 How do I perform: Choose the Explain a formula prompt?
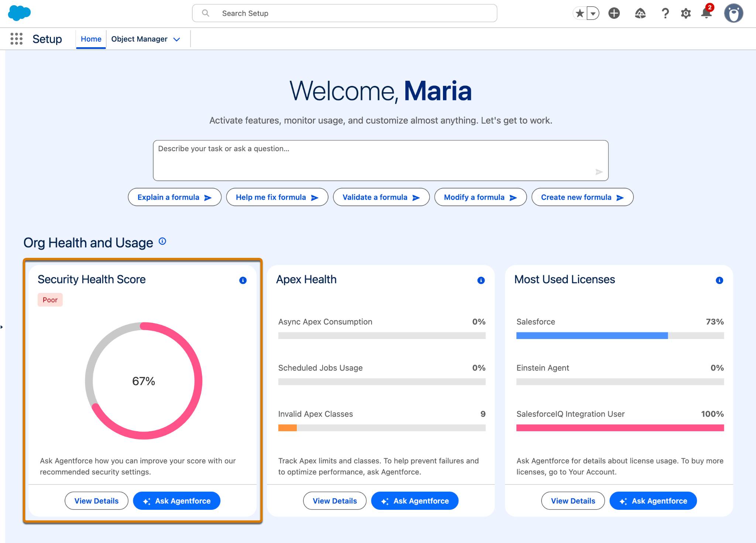point(175,197)
